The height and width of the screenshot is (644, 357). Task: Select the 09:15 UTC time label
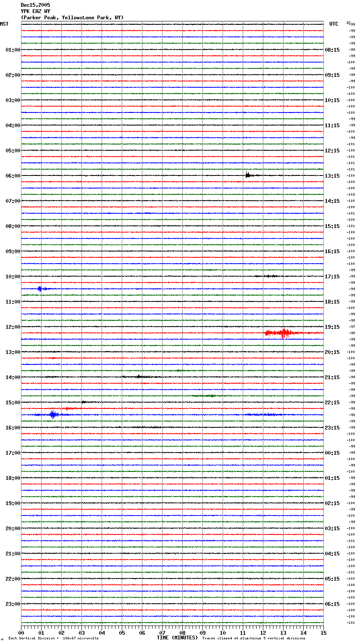pos(332,75)
